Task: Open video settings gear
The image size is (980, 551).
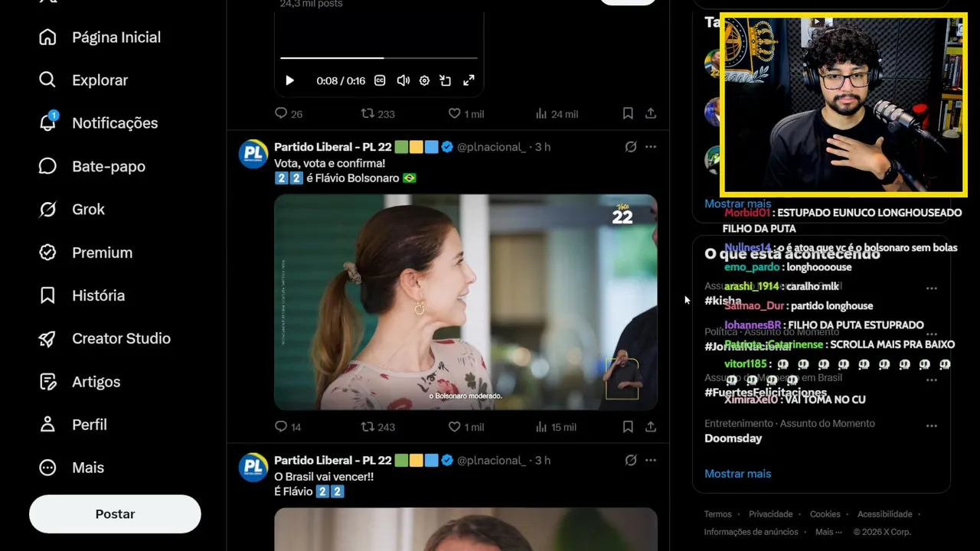Action: pyautogui.click(x=424, y=80)
